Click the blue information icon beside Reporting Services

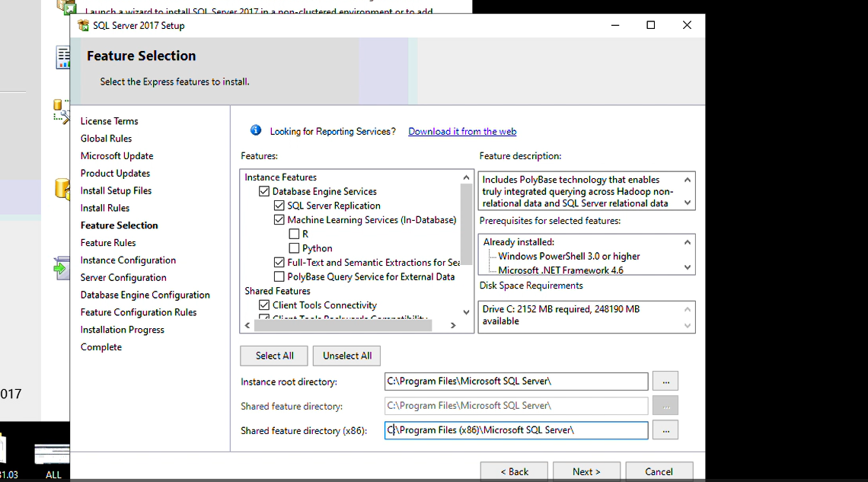tap(256, 130)
